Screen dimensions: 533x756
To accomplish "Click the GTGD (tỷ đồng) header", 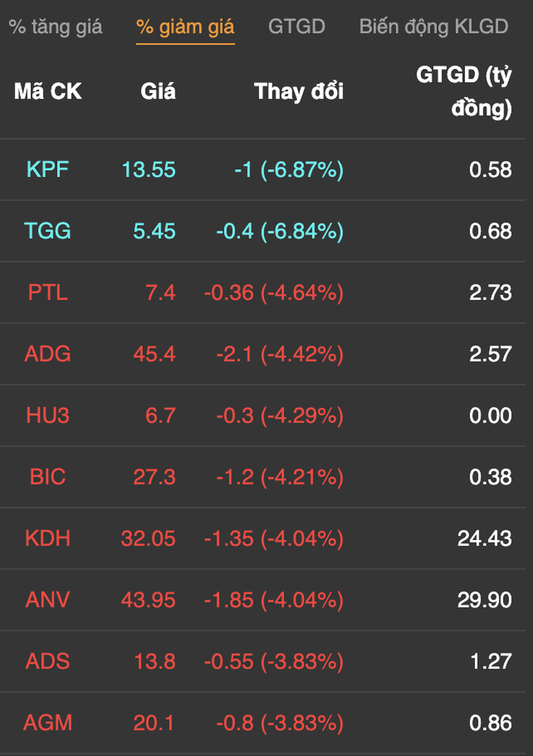I will click(464, 91).
